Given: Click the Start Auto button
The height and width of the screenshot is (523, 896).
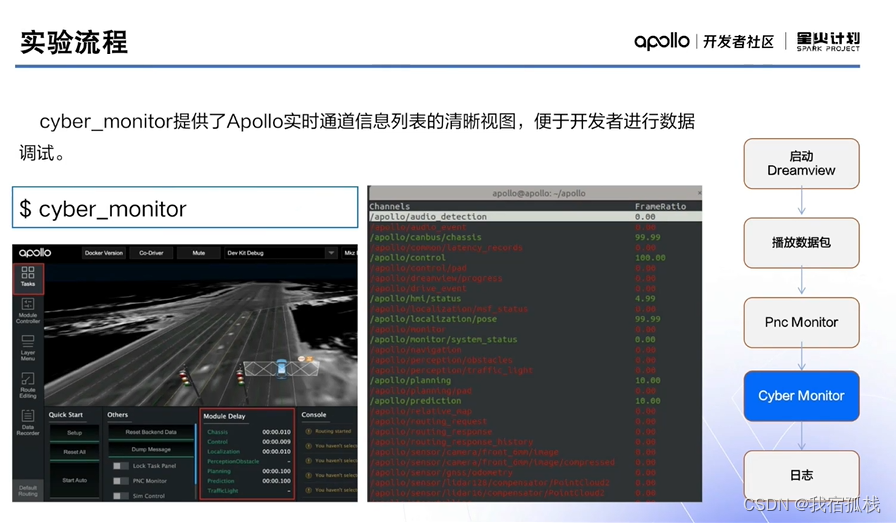Looking at the screenshot, I should [x=74, y=480].
